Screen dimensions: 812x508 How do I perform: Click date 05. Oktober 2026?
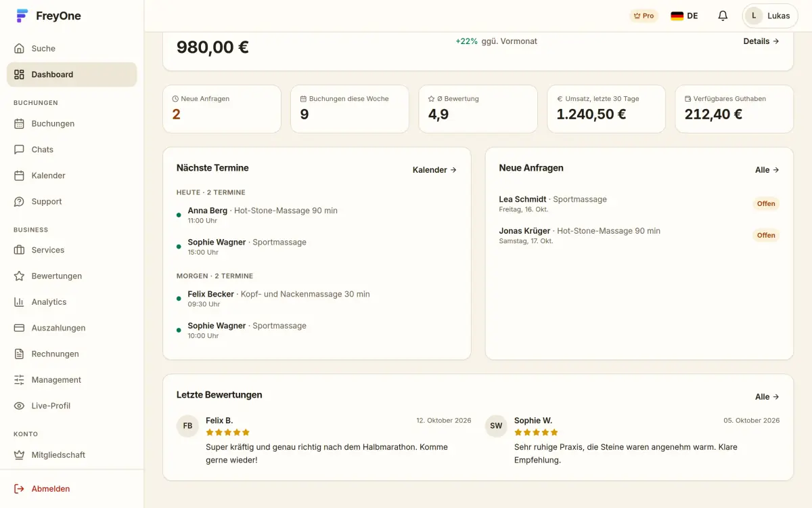tap(752, 421)
